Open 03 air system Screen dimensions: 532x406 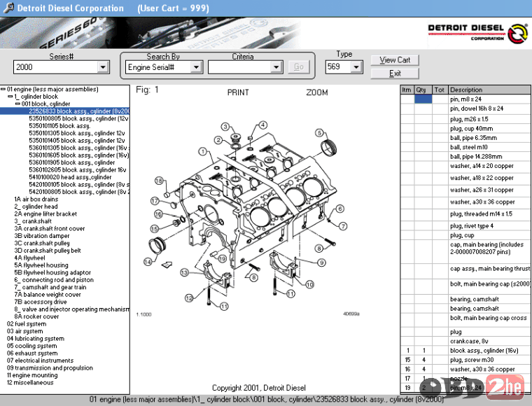pos(25,331)
